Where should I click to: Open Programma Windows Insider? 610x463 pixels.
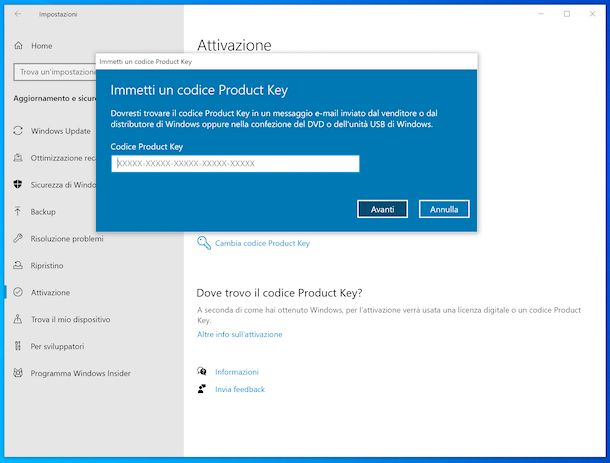tap(81, 373)
